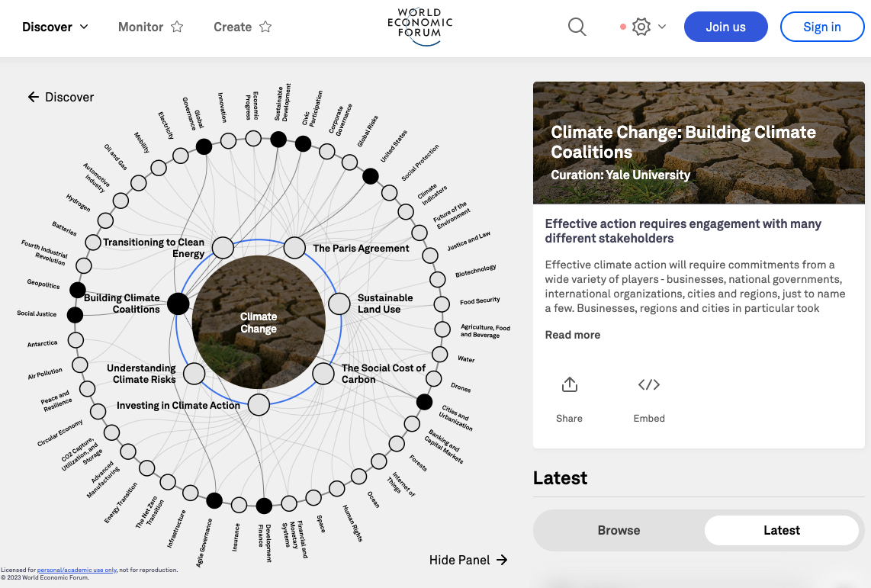871x588 pixels.
Task: Select the central Climate Change node
Action: (x=259, y=322)
